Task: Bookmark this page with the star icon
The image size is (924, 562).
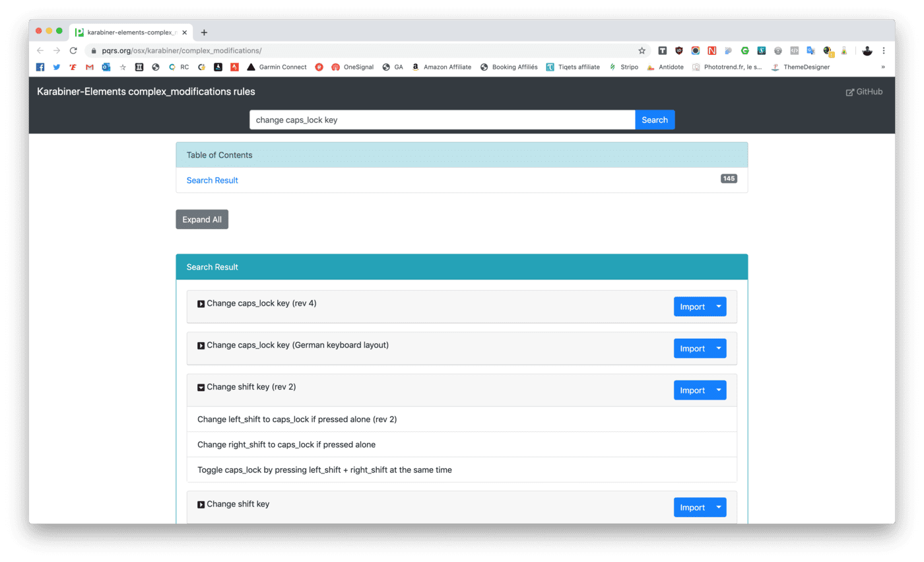Action: [x=642, y=50]
